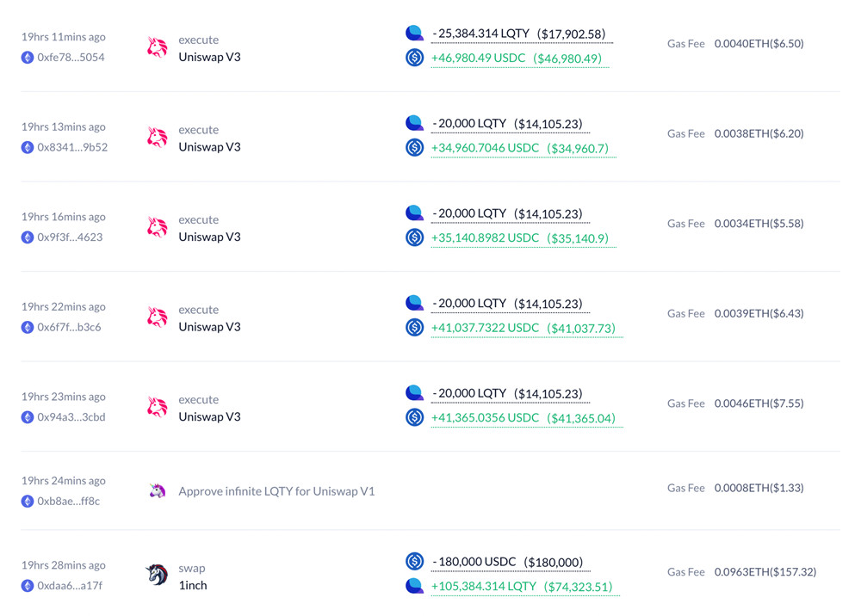Click the +41,037.7322 USDC received amount
Image resolution: width=861 pixels, height=616 pixels.
(x=485, y=328)
